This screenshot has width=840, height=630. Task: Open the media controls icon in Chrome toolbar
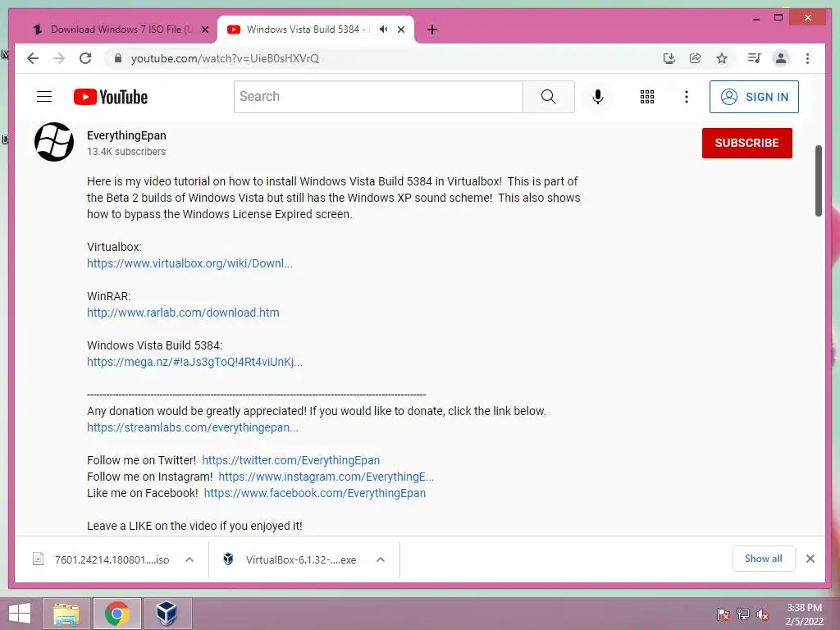click(755, 58)
